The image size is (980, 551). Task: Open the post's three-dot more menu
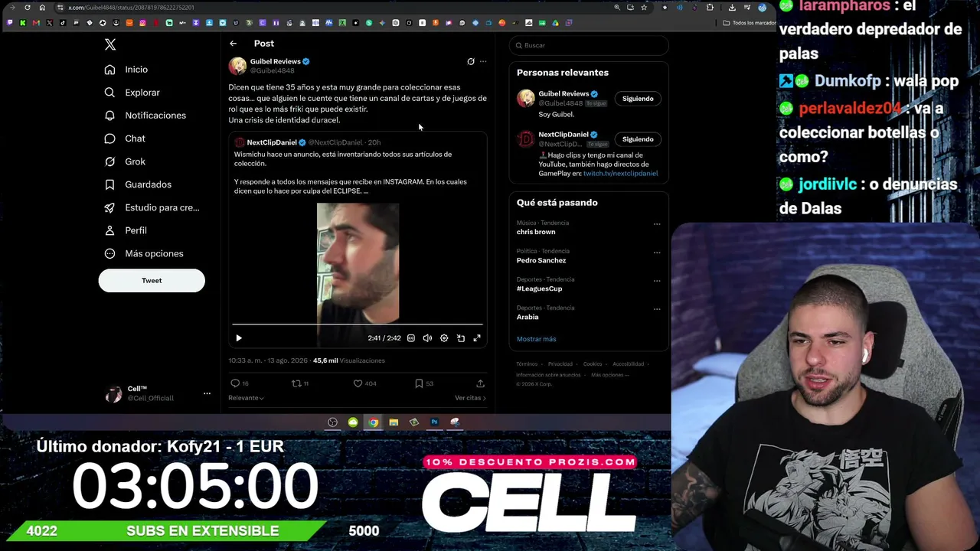[483, 61]
